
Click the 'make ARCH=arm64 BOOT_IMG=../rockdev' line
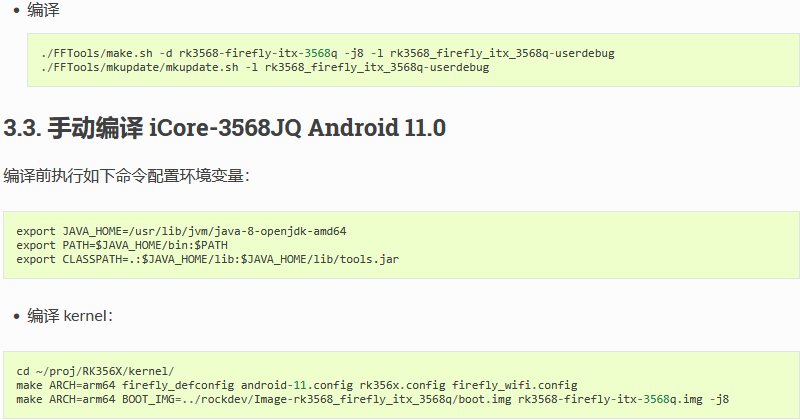tap(372, 399)
